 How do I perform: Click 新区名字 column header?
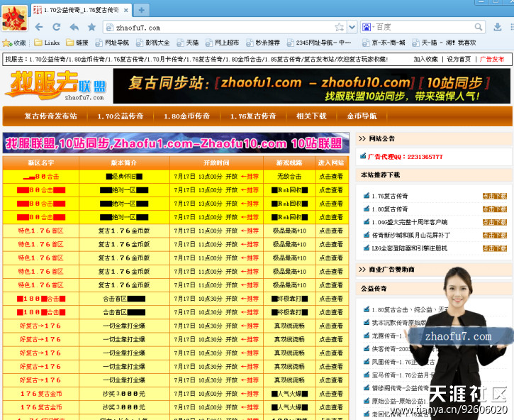[40, 162]
